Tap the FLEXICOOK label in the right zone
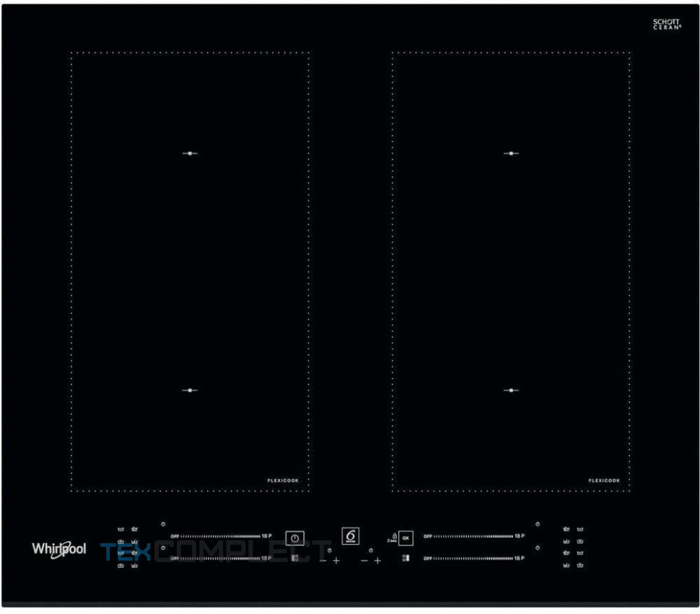This screenshot has width=700, height=614. [x=604, y=481]
